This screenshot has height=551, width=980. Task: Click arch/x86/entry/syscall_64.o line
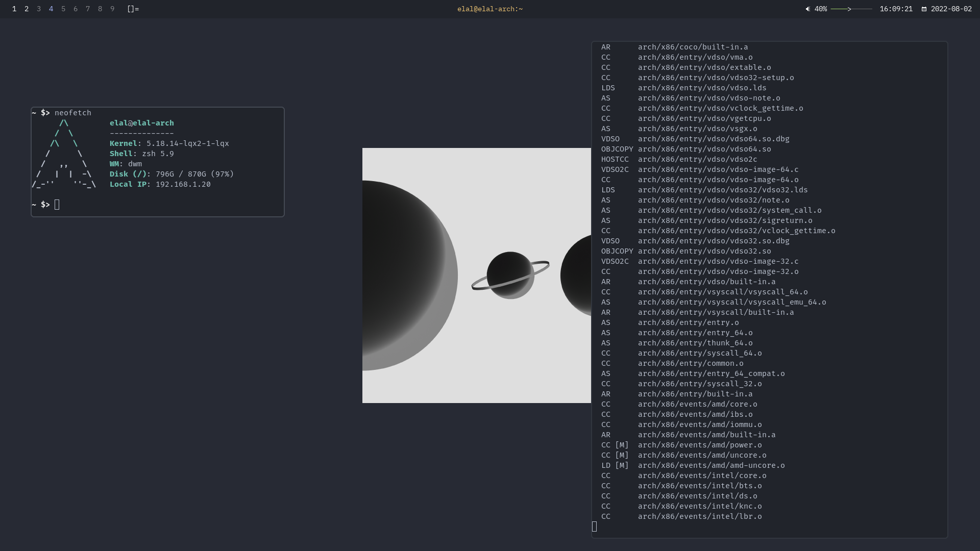(681, 353)
